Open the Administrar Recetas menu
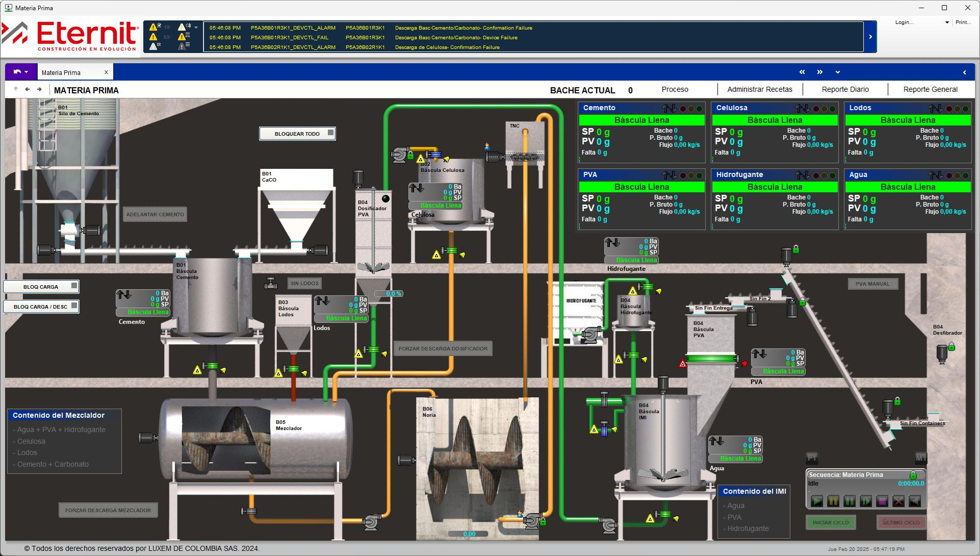Image resolution: width=980 pixels, height=556 pixels. [760, 89]
